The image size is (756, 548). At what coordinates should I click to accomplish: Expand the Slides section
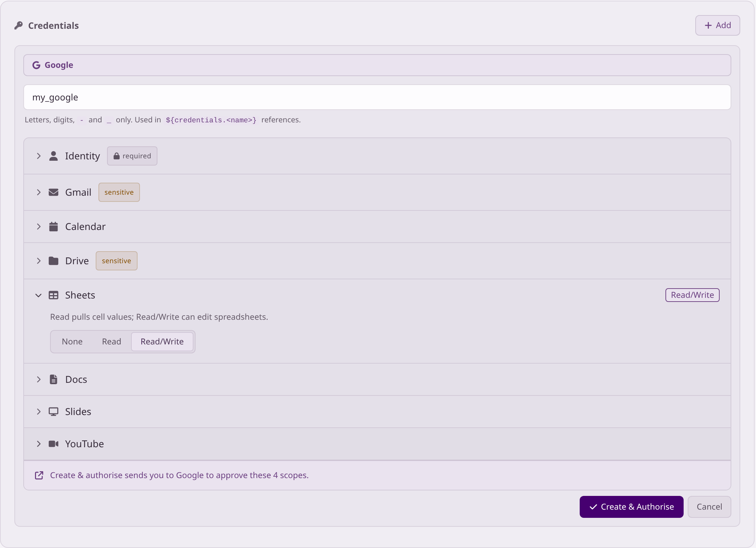pos(39,412)
